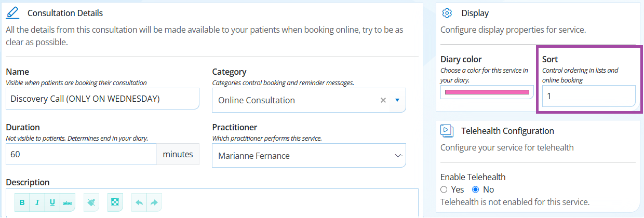The height and width of the screenshot is (218, 644).
Task: Expand the Practitioner dropdown Marianne Fernance
Action: [x=309, y=156]
